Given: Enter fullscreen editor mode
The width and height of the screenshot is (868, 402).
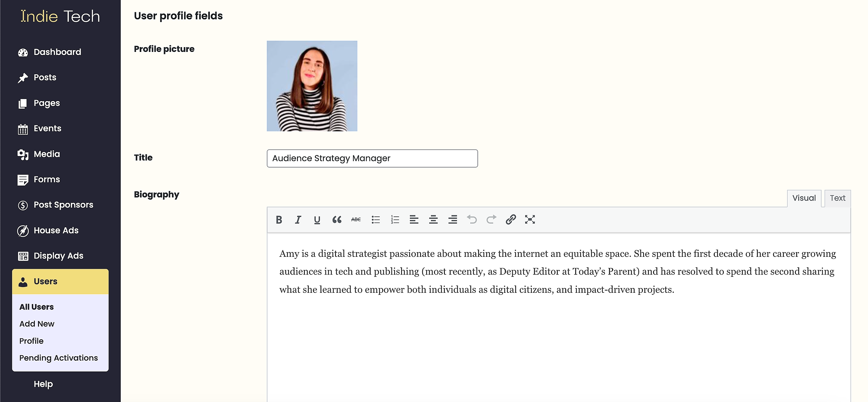Looking at the screenshot, I should pos(530,220).
